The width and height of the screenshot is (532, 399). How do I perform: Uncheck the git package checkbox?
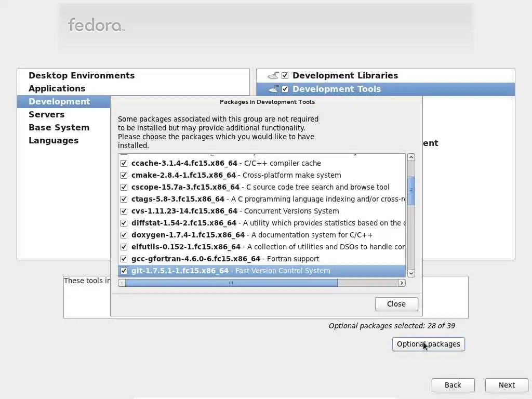click(x=124, y=271)
